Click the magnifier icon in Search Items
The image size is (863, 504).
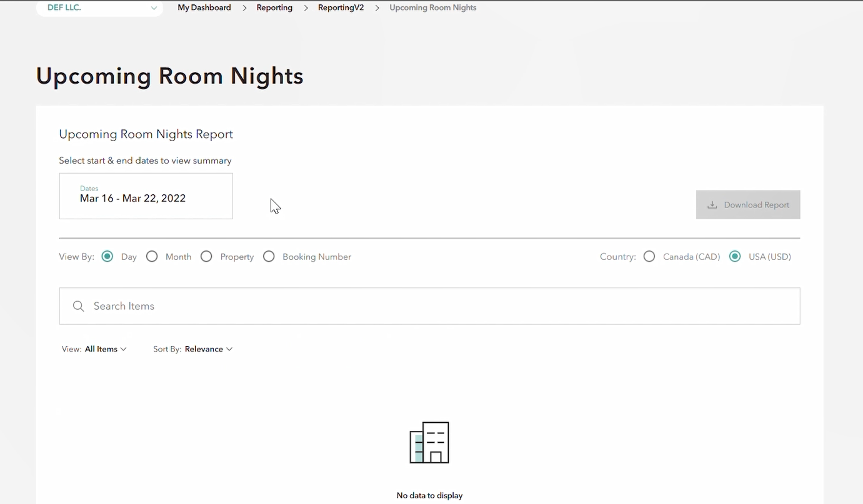coord(78,306)
